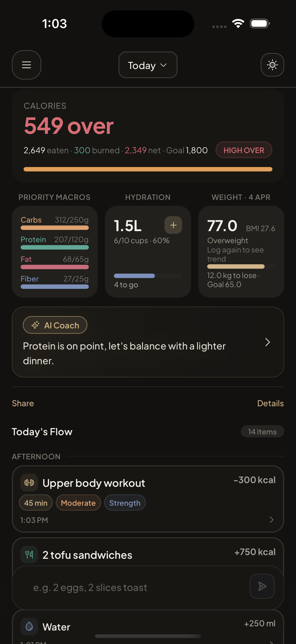Image resolution: width=296 pixels, height=644 pixels.
Task: Add a cup with the hydration plus button
Action: [173, 225]
